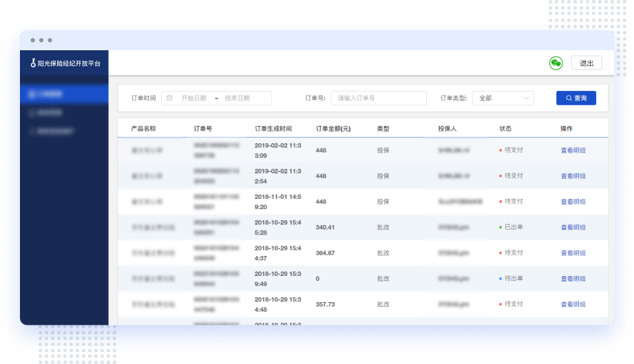Open 查看明细 for the order amount 0
This screenshot has height=364, width=634.
point(573,279)
